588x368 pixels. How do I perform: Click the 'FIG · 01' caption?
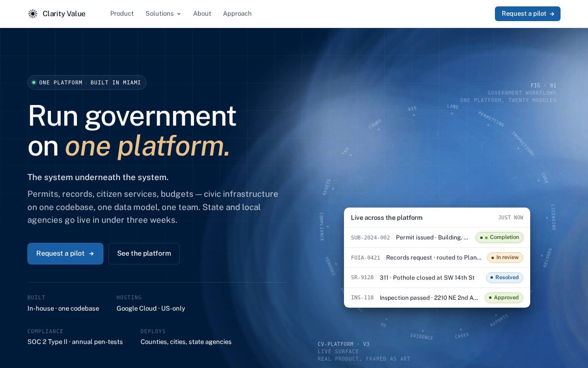(543, 85)
